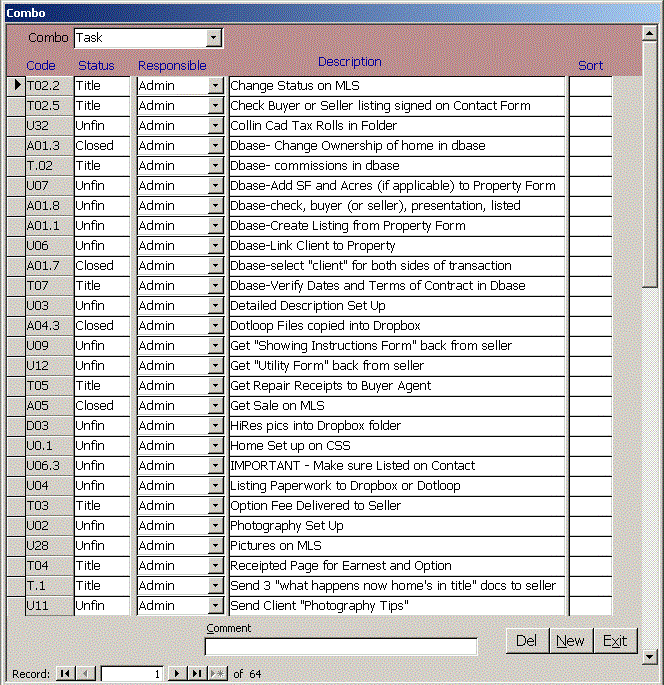Click code cell A01.8
Image resolution: width=664 pixels, height=685 pixels.
point(49,206)
